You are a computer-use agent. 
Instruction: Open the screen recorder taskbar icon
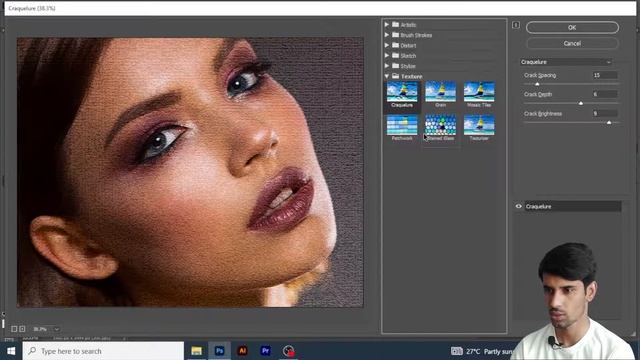point(289,351)
